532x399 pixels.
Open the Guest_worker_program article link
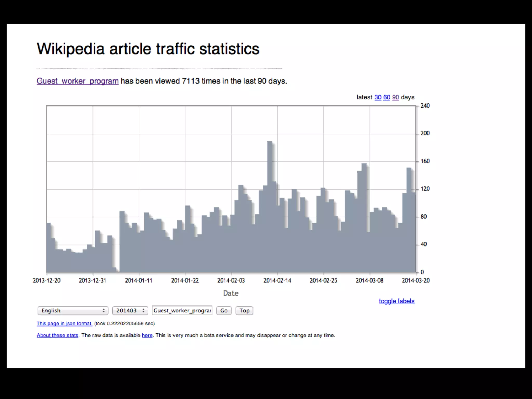77,81
